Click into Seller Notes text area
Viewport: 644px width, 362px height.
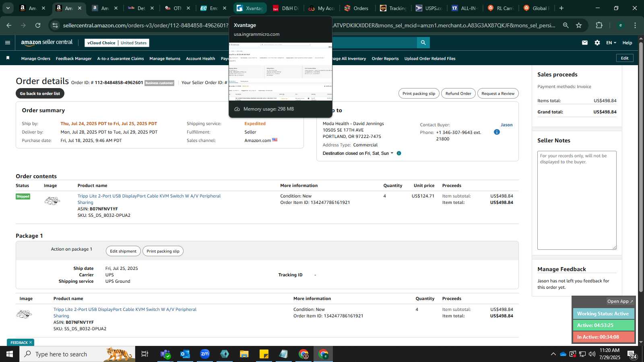[577, 200]
